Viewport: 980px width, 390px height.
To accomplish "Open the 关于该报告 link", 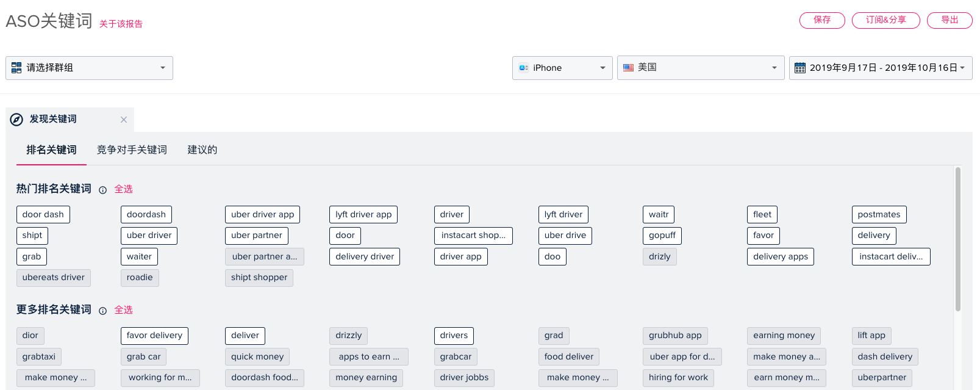I will click(x=121, y=24).
